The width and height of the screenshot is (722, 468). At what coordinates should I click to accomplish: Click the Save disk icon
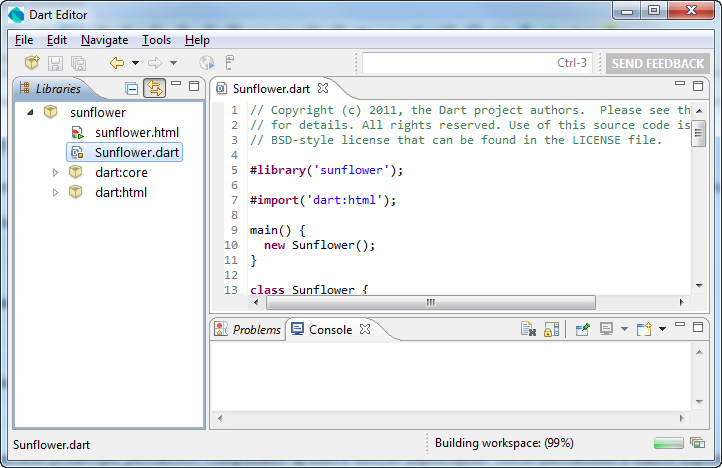pos(55,63)
